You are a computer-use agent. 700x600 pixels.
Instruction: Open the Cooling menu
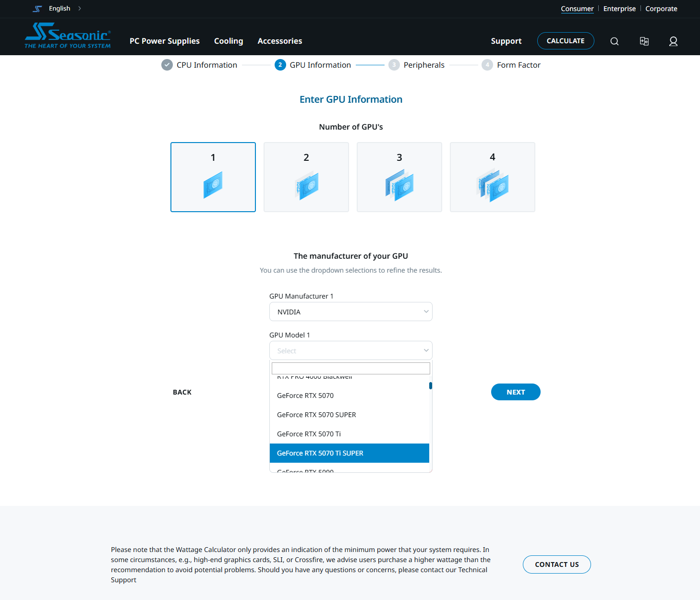pyautogui.click(x=229, y=41)
